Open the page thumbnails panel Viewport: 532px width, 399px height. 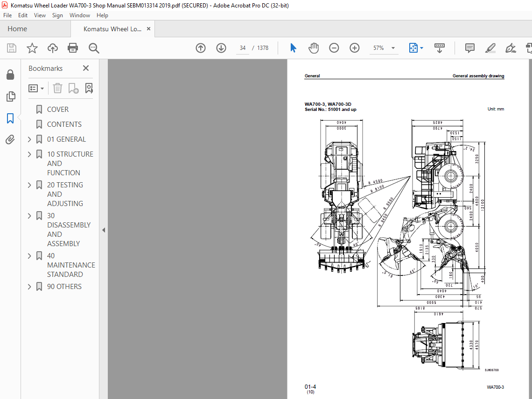[11, 96]
